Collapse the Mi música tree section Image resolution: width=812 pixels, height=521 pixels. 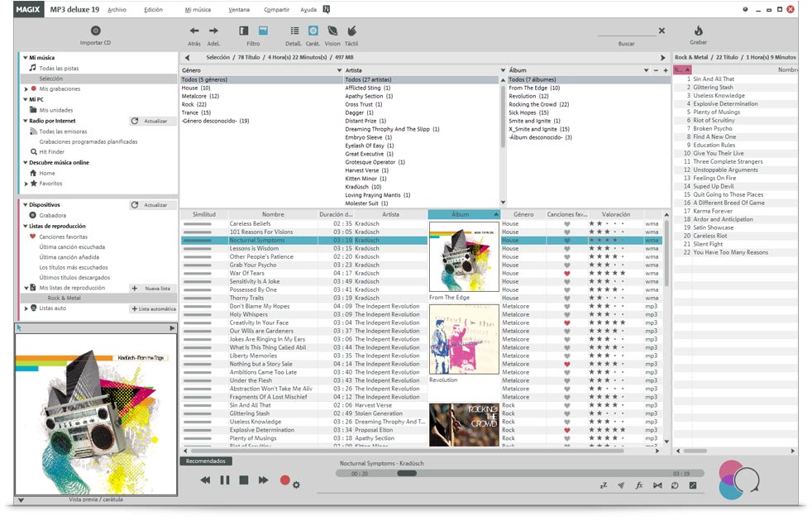pyautogui.click(x=25, y=58)
